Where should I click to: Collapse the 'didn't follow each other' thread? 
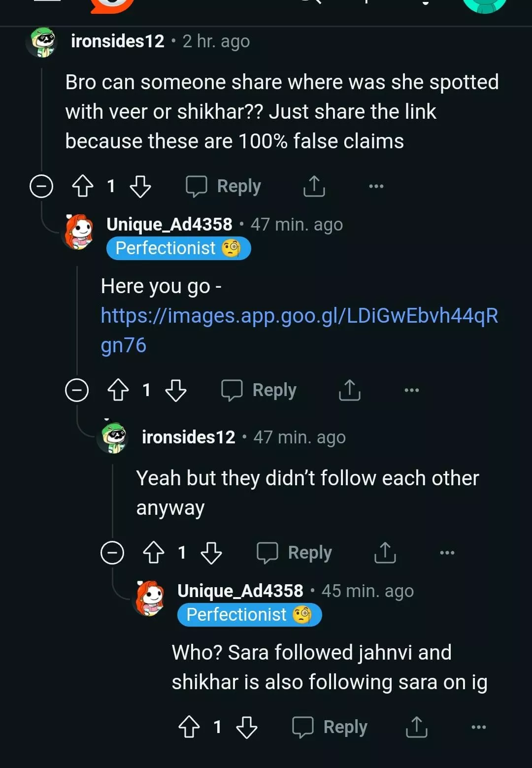[x=112, y=552]
